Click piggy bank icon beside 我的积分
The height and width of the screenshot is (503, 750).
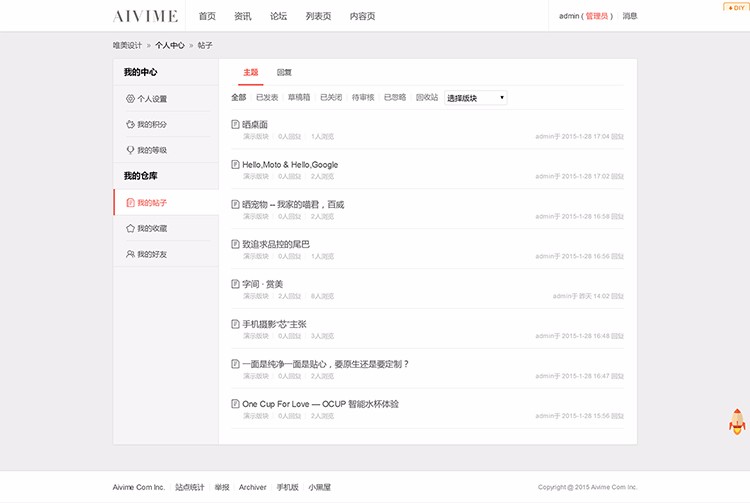coord(130,124)
